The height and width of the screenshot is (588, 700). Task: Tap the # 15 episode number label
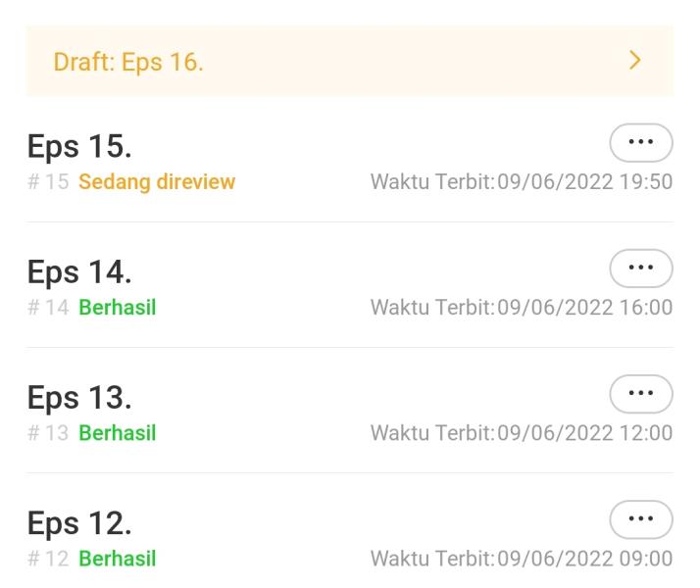pos(48,182)
